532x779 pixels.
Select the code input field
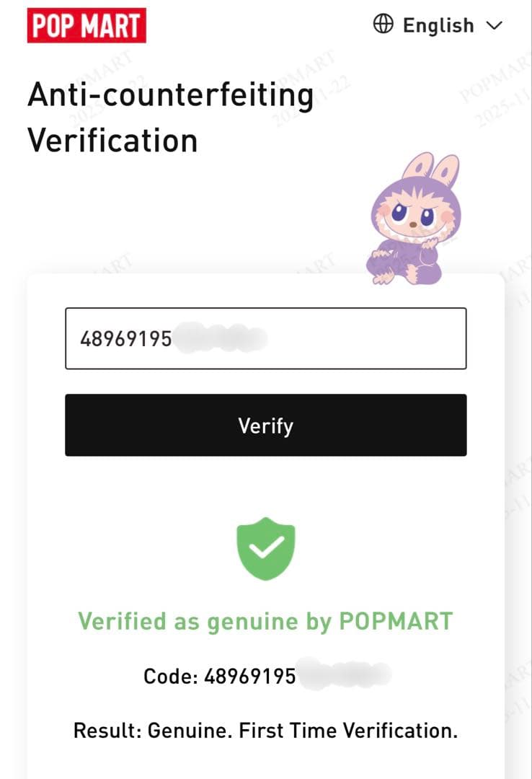pos(265,337)
